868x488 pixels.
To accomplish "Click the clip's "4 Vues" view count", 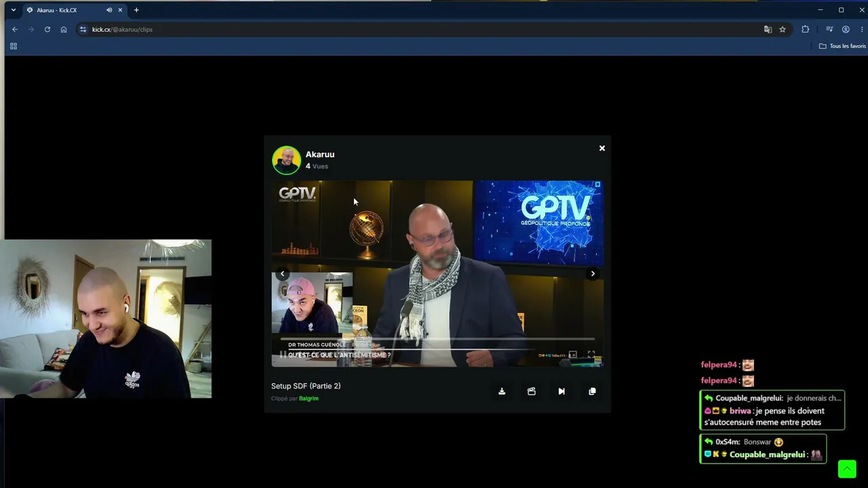I will click(317, 166).
